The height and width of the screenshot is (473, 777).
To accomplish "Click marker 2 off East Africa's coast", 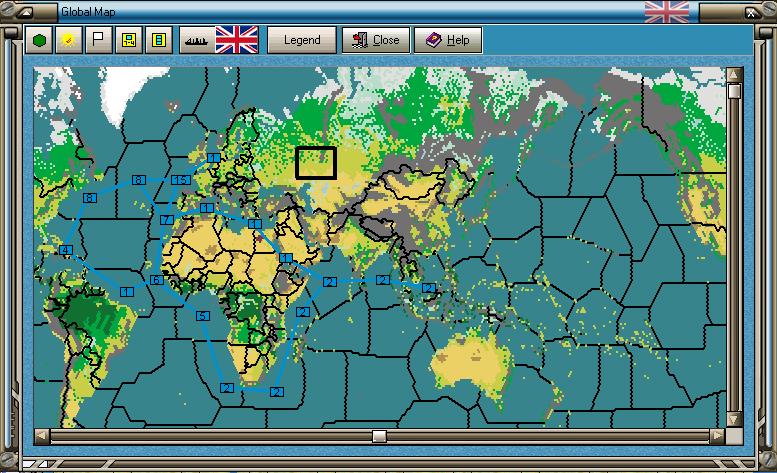I will (303, 312).
